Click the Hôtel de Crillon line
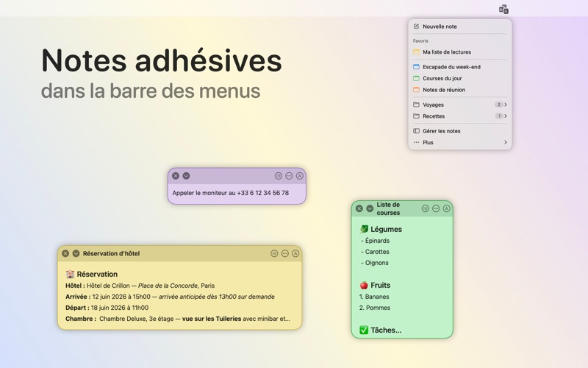Screen dimensions: 588x368 coord(140,286)
